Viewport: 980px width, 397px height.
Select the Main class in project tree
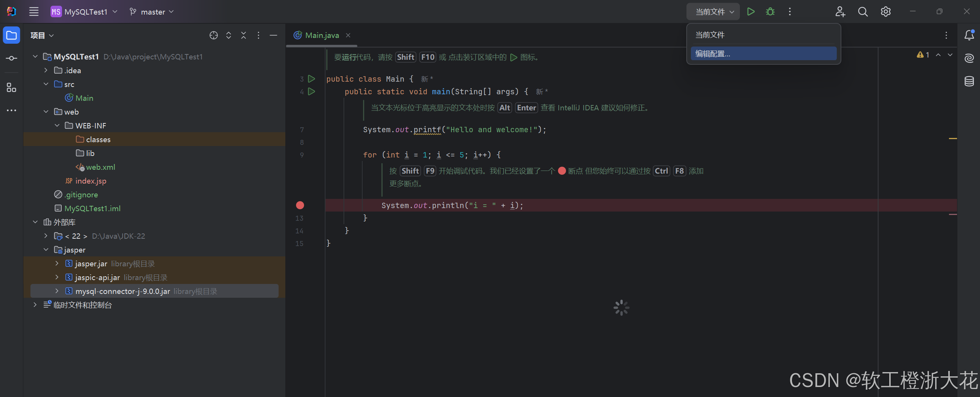click(79, 98)
